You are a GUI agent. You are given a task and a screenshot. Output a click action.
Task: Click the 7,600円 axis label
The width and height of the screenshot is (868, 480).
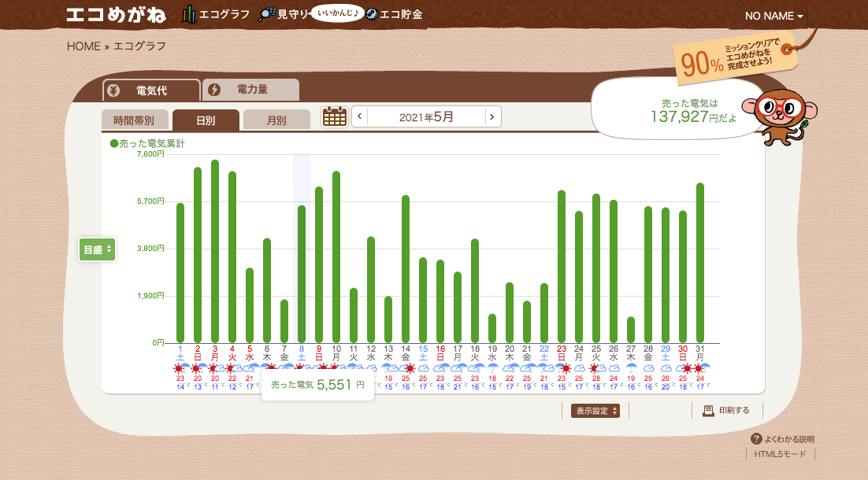[150, 154]
